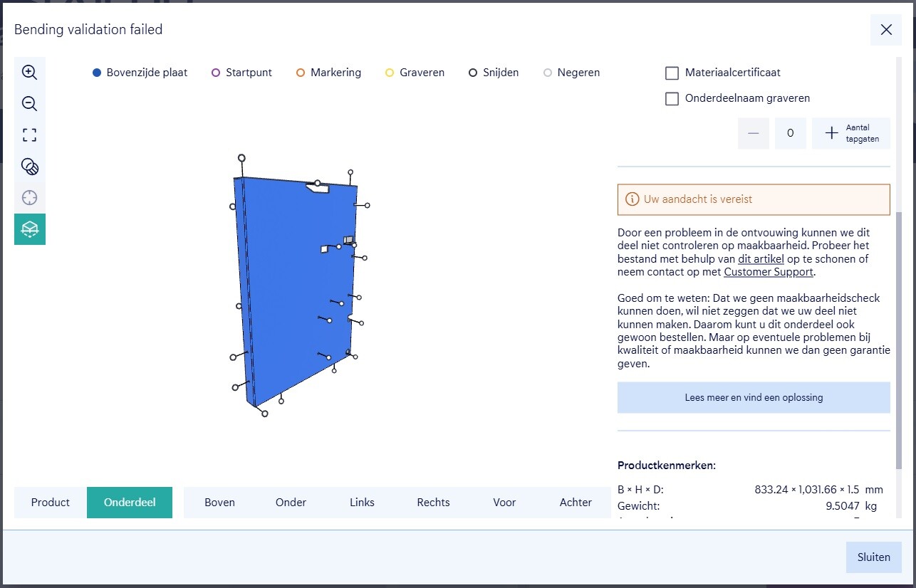Tick the Onderdeelnaam graveren checkbox

point(672,99)
